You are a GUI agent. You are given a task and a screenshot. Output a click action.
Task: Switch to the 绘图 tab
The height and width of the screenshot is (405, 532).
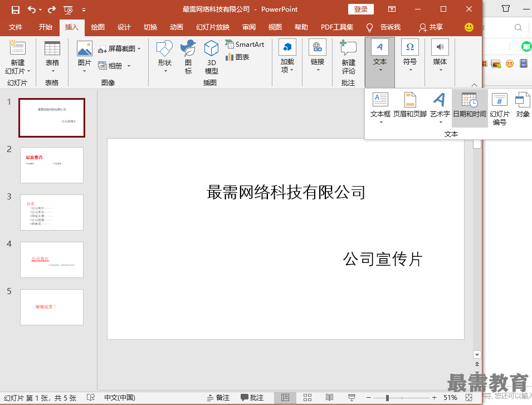(x=97, y=27)
